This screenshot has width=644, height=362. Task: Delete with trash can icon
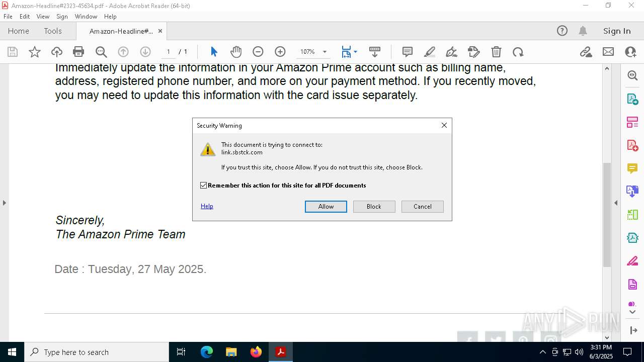point(496,52)
